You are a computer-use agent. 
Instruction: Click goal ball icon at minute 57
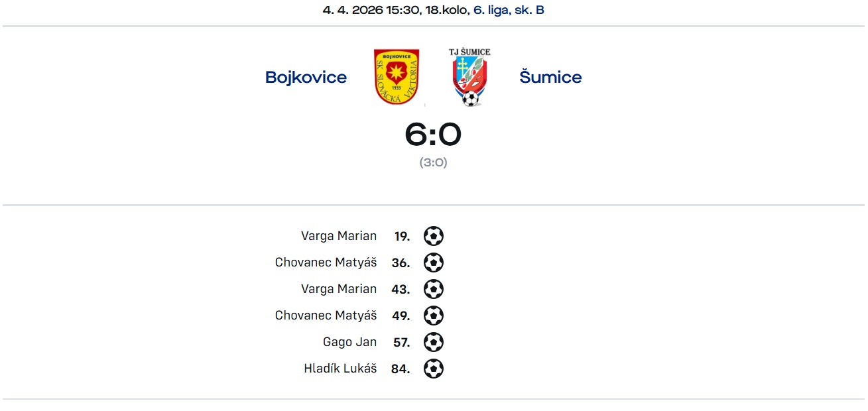tap(433, 342)
